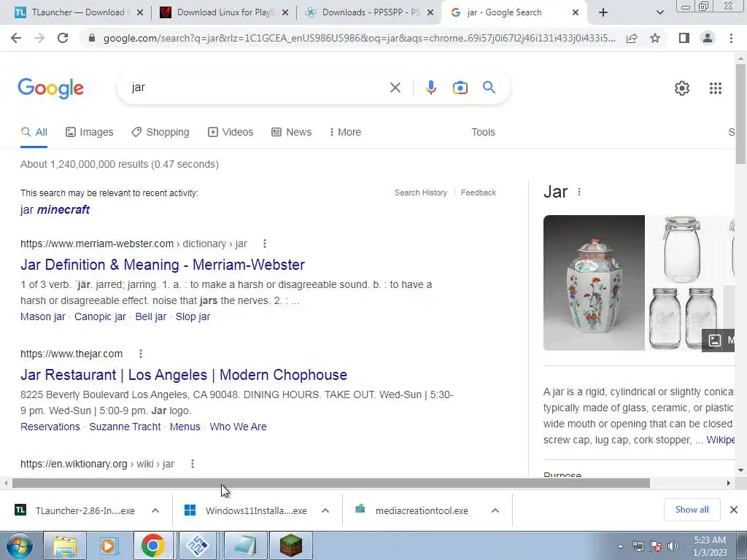
Task: Open the two mason jars image
Action: [x=683, y=318]
